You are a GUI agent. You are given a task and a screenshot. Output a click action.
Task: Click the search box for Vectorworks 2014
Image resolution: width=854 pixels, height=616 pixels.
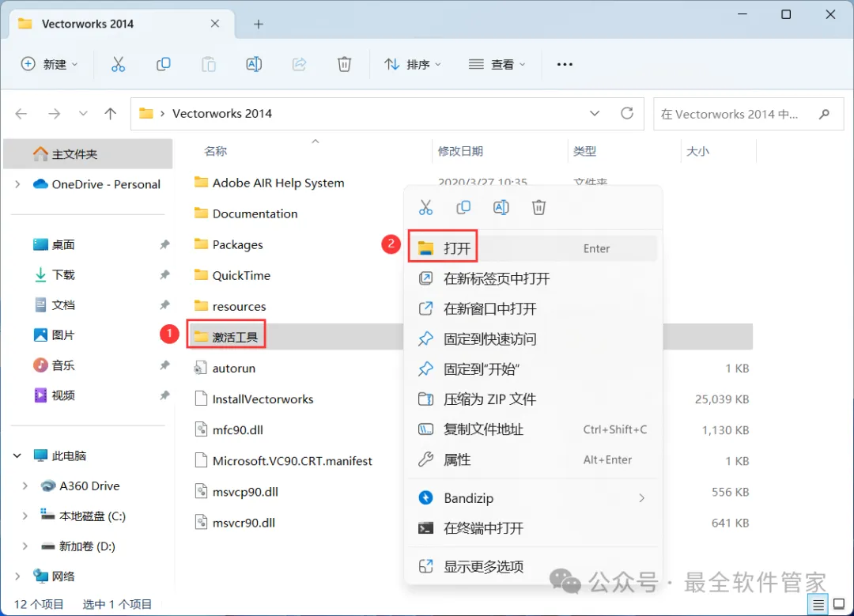[749, 114]
